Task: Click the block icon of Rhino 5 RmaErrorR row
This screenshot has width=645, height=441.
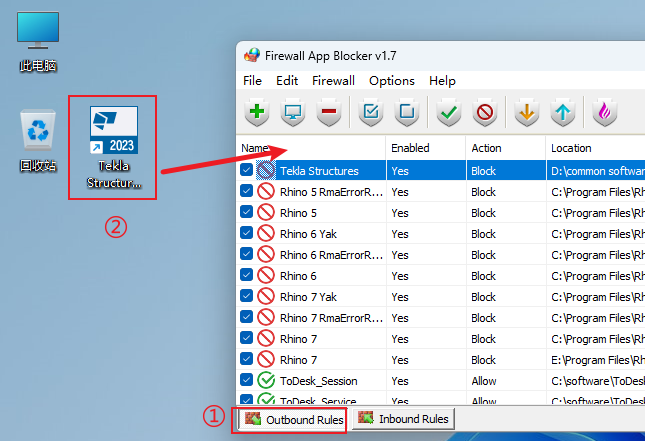Action: pos(266,191)
